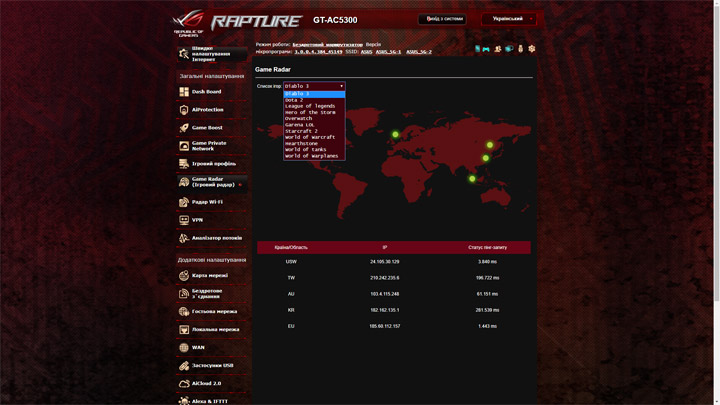
Task: Pick Hearthstone in the game list
Action: (x=314, y=143)
